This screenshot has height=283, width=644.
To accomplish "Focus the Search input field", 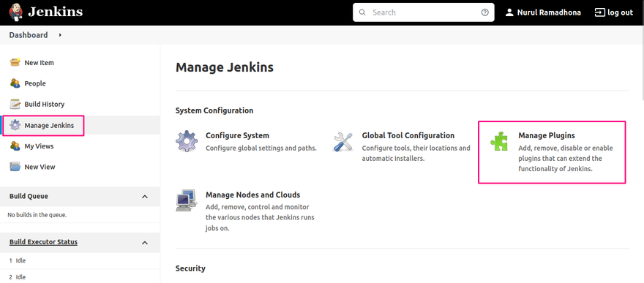I will [424, 12].
